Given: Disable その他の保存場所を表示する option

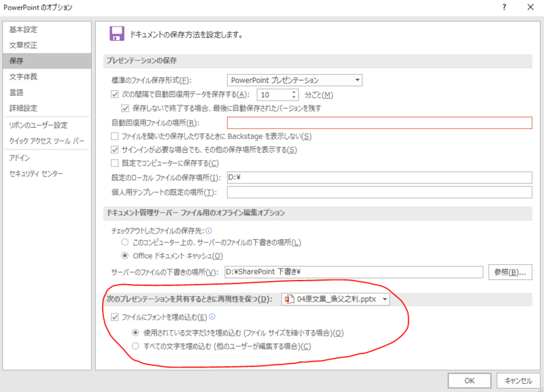Looking at the screenshot, I should coord(116,151).
